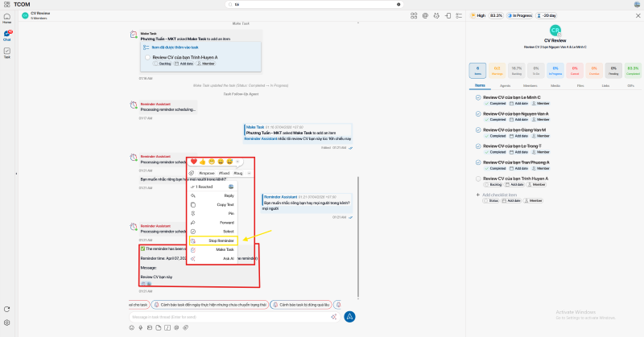This screenshot has height=337, width=644.
Task: Toggle the checkbox for Review CV Giang Van M
Action: coord(478,130)
